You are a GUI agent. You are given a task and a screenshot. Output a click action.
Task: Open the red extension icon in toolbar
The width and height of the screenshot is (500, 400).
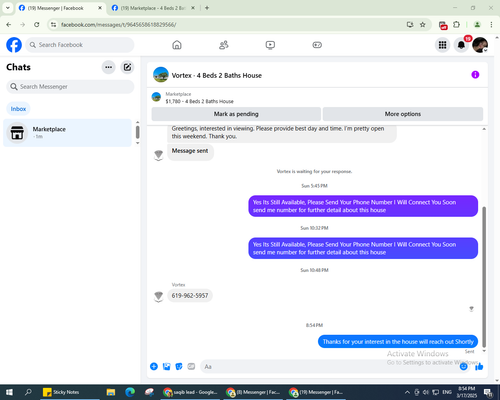click(x=443, y=25)
